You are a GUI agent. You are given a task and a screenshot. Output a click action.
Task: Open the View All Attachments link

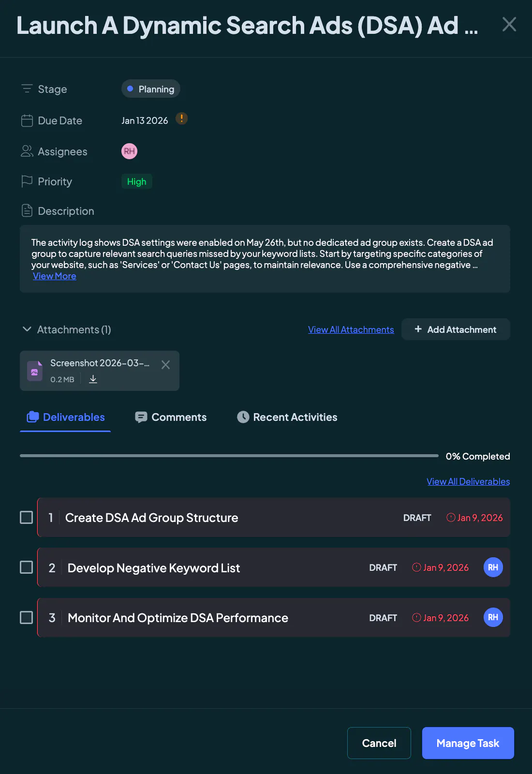[351, 329]
